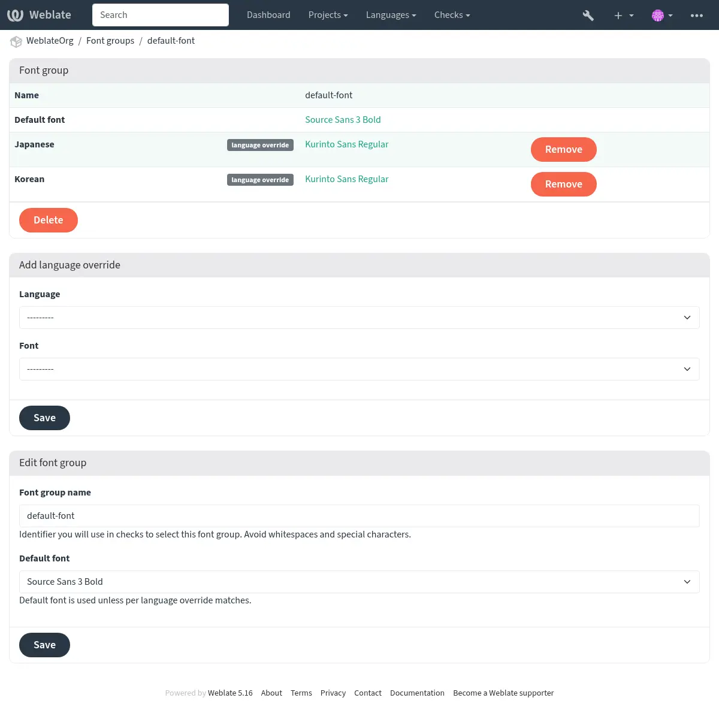Save the new language override
719x728 pixels.
pos(44,418)
